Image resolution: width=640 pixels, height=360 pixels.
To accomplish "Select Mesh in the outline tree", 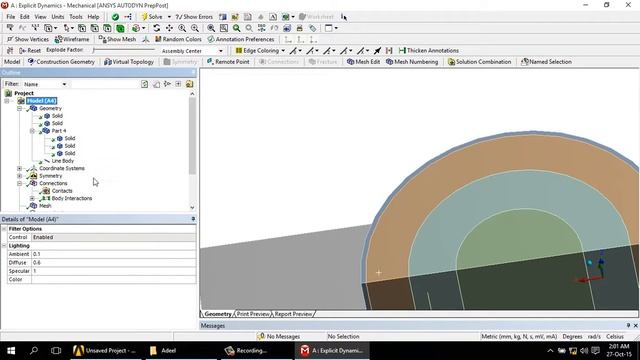I will [45, 206].
